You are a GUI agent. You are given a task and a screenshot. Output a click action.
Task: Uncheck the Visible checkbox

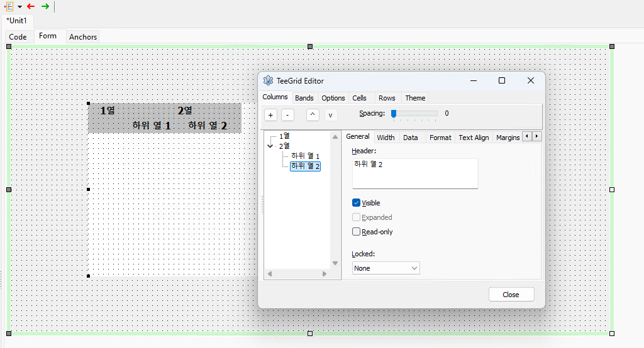tap(356, 203)
